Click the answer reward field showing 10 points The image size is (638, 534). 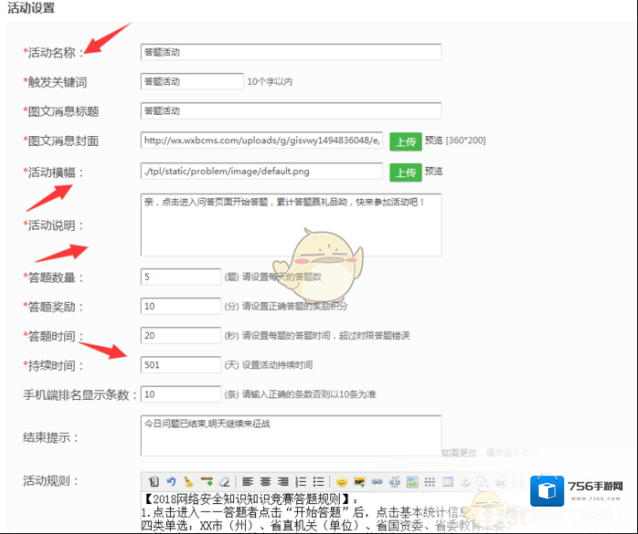(181, 306)
